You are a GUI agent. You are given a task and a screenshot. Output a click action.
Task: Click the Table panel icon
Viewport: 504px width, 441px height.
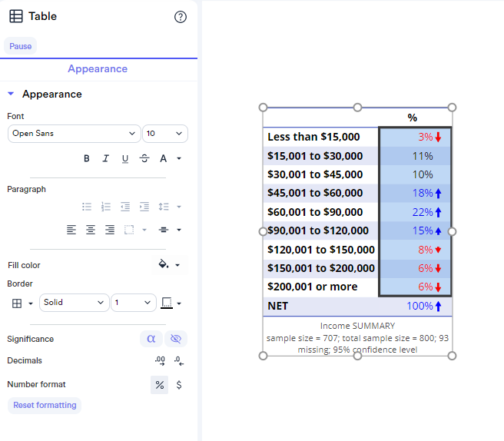[x=16, y=16]
